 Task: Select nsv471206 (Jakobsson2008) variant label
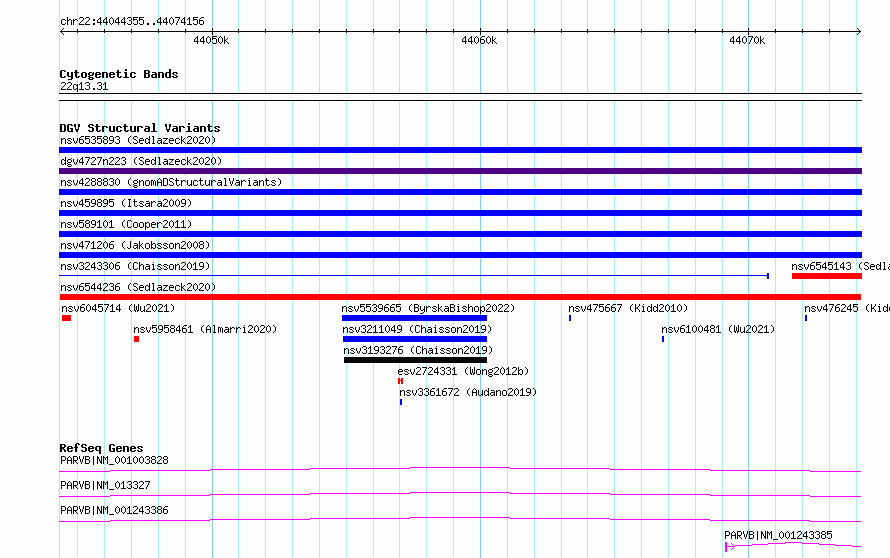(135, 245)
